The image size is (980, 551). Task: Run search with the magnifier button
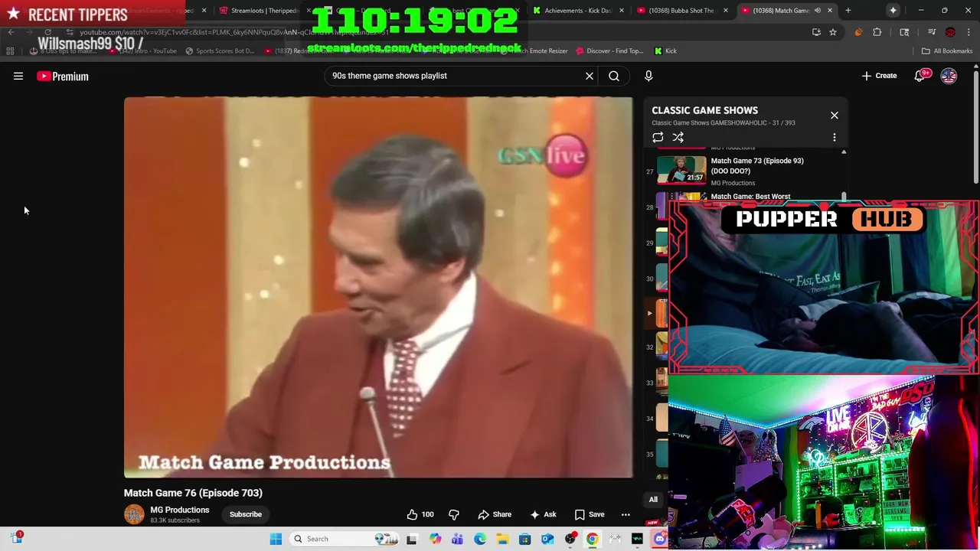[x=614, y=76]
